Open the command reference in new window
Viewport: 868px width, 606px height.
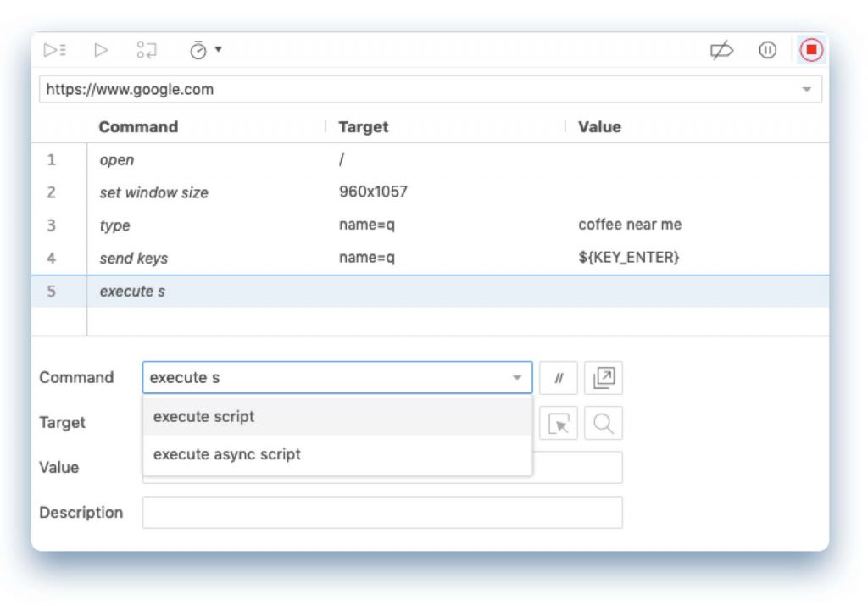(x=604, y=378)
